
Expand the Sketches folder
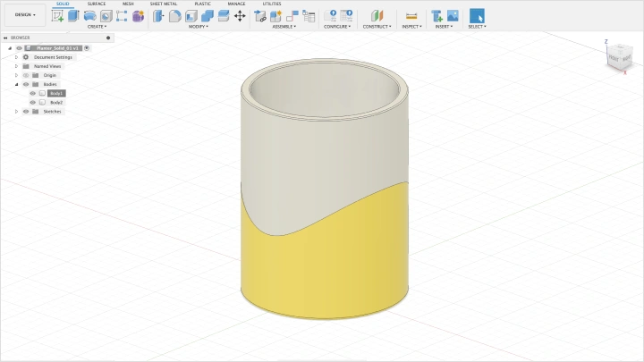16,112
